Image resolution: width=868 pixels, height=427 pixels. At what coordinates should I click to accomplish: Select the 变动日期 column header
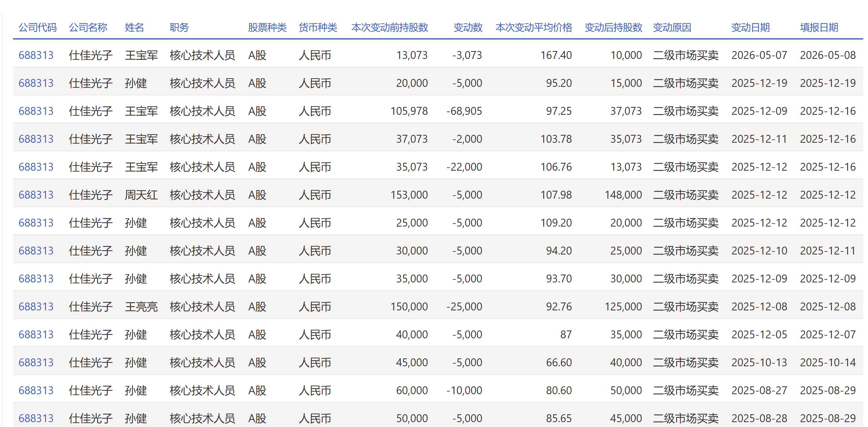[751, 27]
